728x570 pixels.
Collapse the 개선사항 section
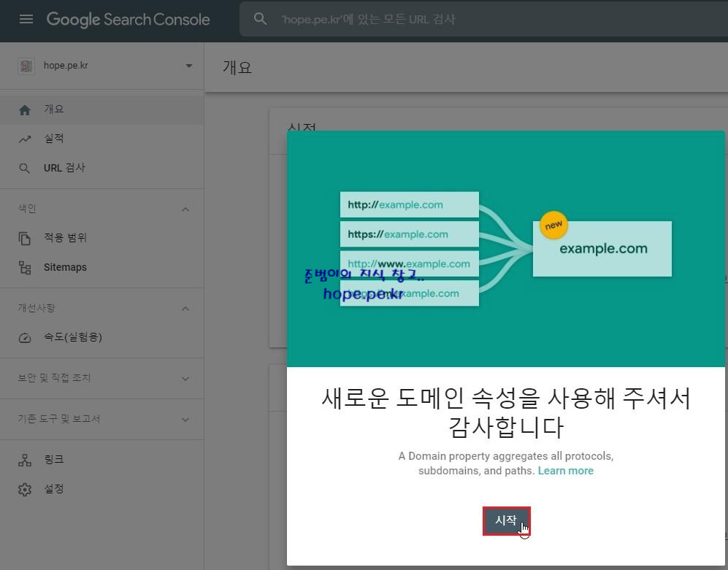click(185, 309)
